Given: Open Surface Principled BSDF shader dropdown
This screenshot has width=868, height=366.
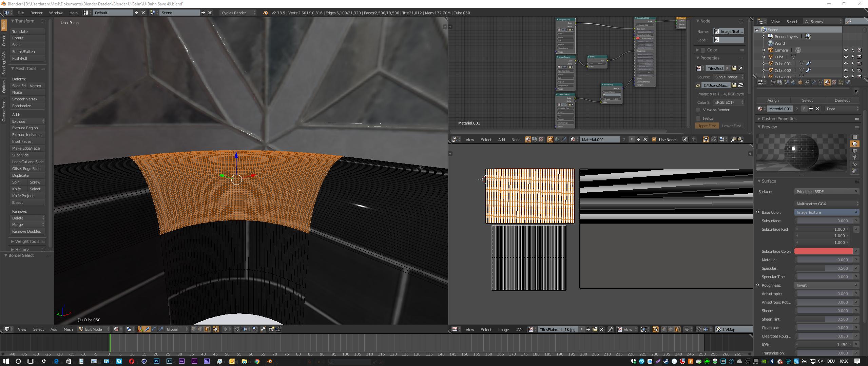Looking at the screenshot, I should point(827,192).
